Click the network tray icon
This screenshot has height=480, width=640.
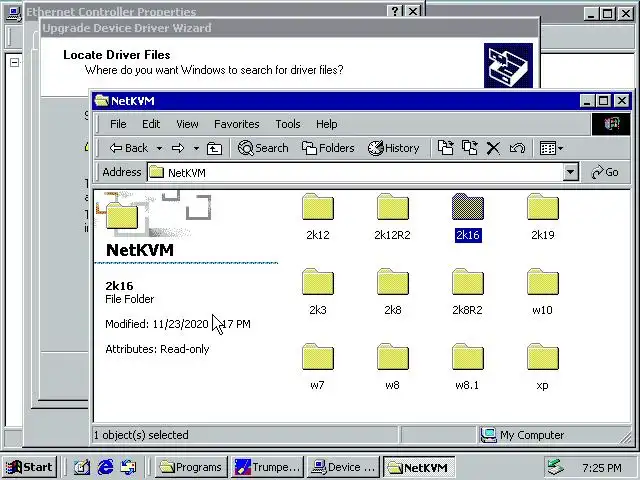556,467
